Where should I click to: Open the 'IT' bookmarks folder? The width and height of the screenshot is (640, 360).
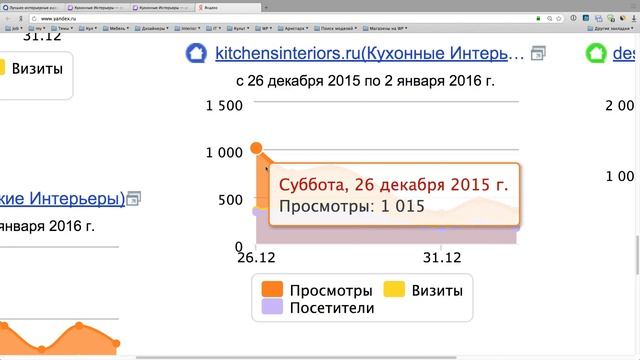[x=213, y=29]
